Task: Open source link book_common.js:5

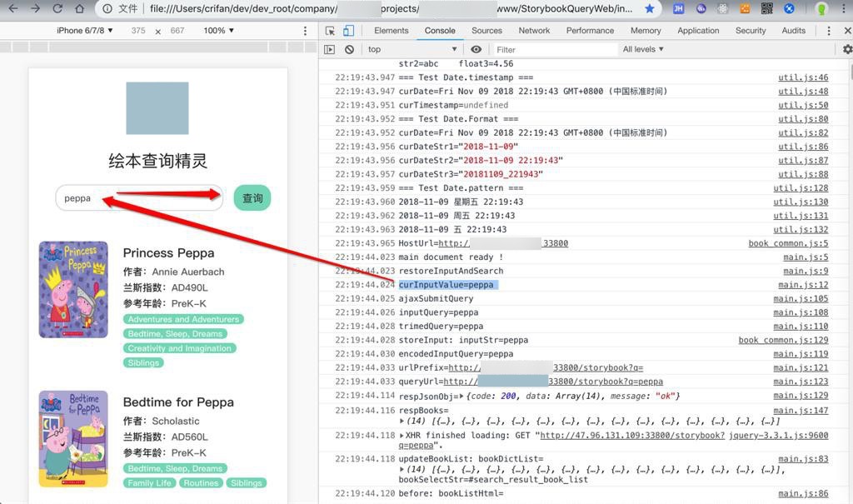Action: pyautogui.click(x=788, y=243)
